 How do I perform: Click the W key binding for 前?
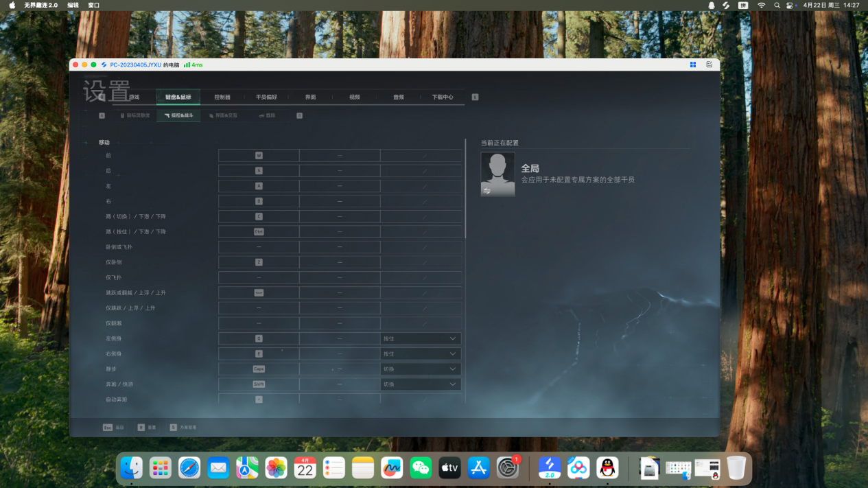259,156
